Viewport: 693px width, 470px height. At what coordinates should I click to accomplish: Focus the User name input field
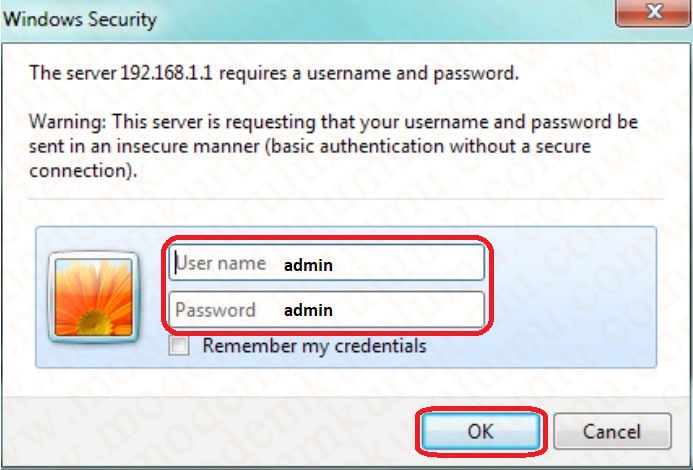(327, 263)
